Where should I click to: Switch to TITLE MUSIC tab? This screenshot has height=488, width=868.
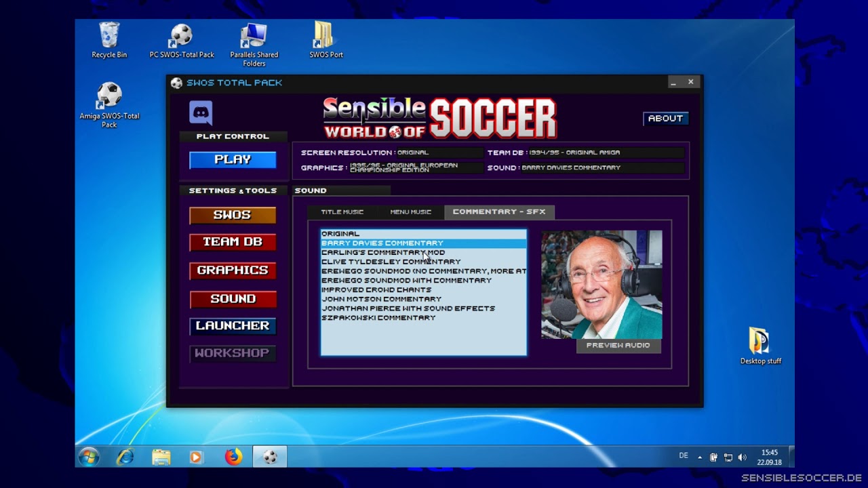point(342,212)
